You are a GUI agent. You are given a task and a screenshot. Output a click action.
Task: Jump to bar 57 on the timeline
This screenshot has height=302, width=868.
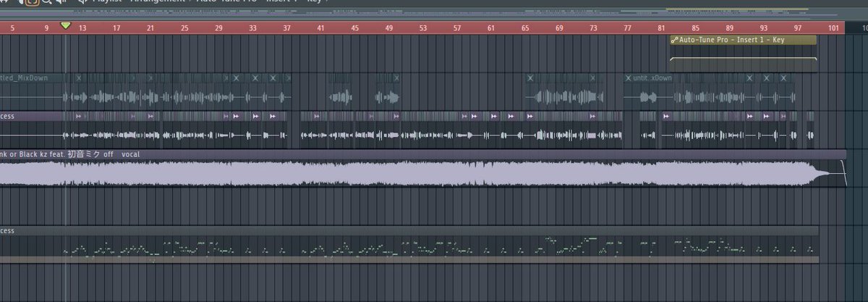(457, 27)
